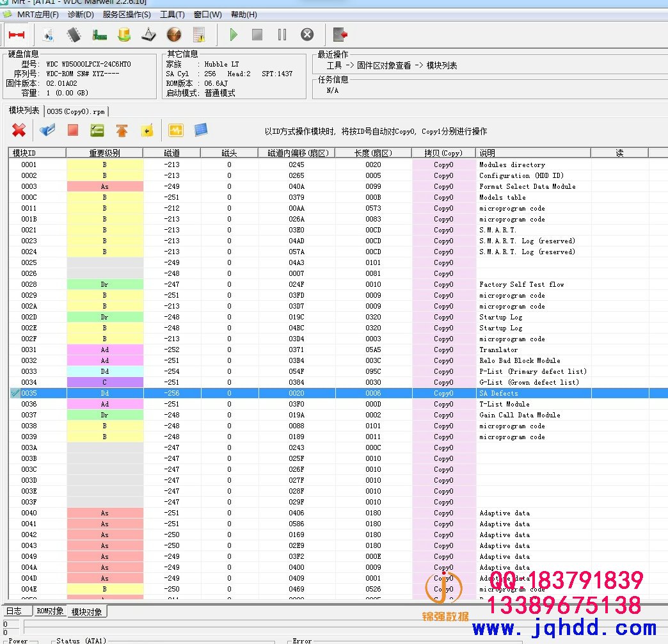Sort by the 重要级别 column header
The width and height of the screenshot is (668, 644).
click(x=104, y=153)
